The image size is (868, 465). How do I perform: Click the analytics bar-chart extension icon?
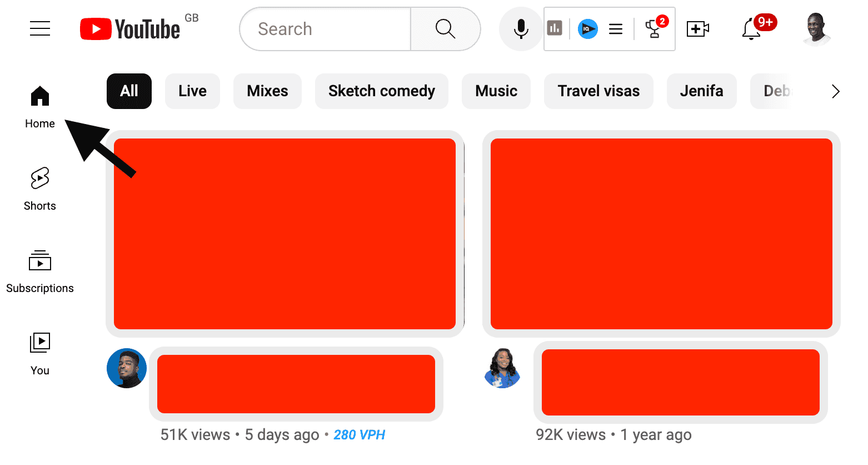(555, 28)
